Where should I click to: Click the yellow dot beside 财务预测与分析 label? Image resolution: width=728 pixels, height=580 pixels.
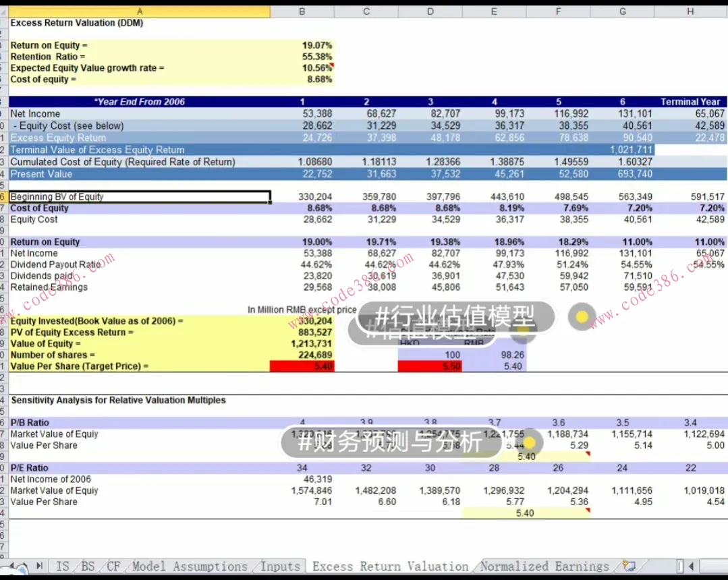529,442
